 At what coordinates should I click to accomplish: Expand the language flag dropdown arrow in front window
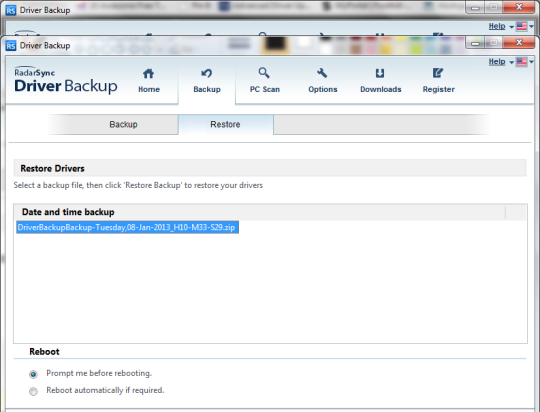[531, 62]
